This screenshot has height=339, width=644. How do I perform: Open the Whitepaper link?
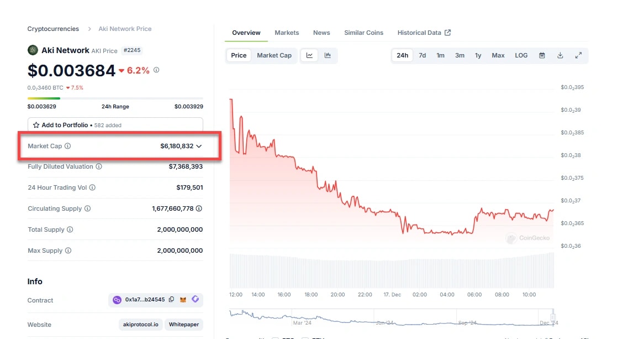tap(183, 325)
